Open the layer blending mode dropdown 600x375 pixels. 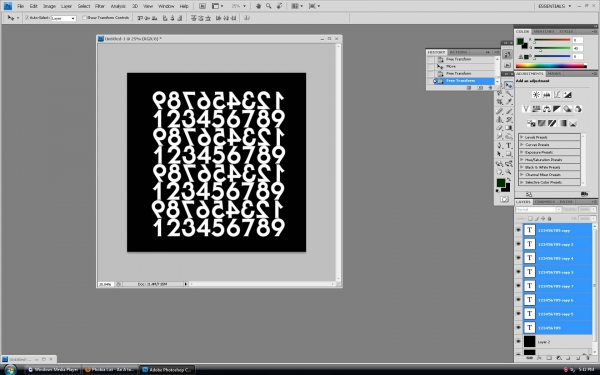click(x=538, y=209)
